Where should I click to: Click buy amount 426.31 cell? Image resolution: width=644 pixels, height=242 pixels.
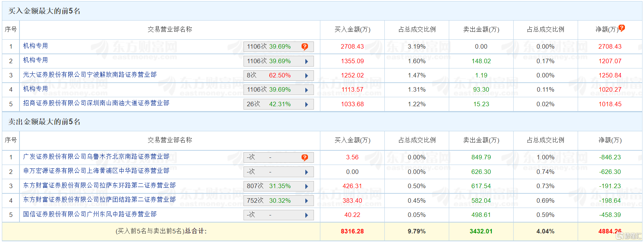[x=352, y=186]
